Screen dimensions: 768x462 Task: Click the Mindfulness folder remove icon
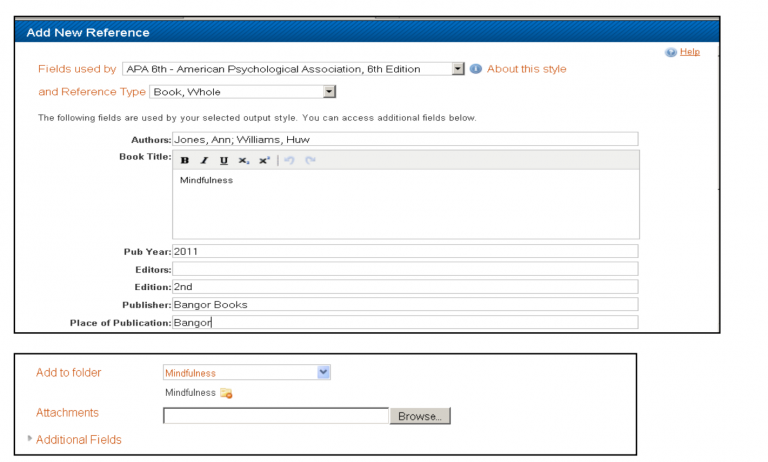[226, 393]
